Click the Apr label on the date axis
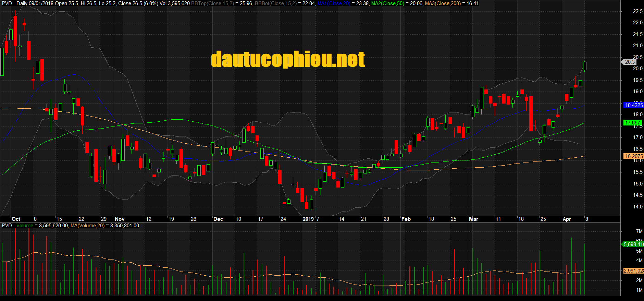This screenshot has height=301, width=644. [x=567, y=219]
